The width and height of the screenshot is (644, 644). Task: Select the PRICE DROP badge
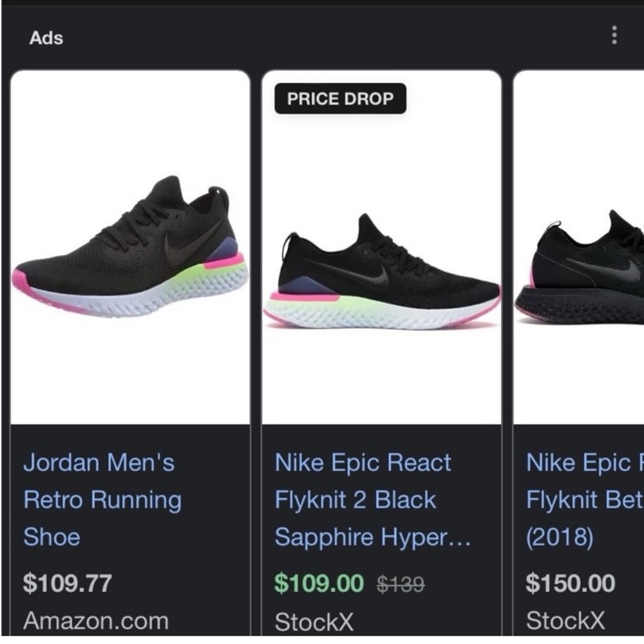(340, 99)
